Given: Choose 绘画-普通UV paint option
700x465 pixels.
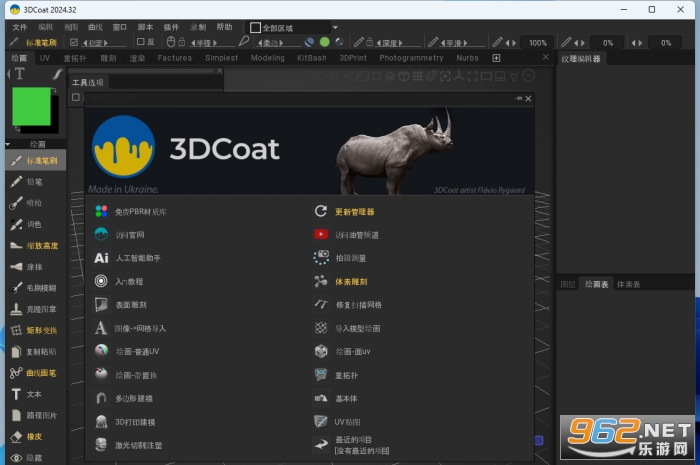Looking at the screenshot, I should (x=127, y=352).
